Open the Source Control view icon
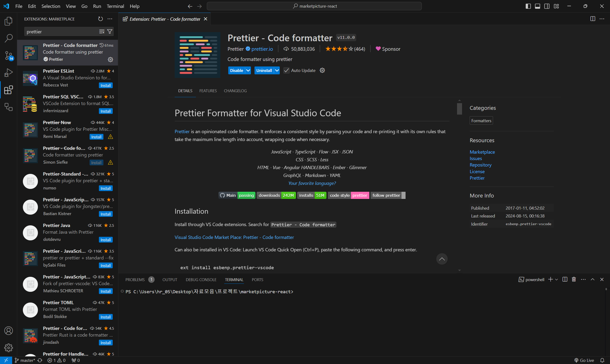This screenshot has height=364, width=610. 9,56
